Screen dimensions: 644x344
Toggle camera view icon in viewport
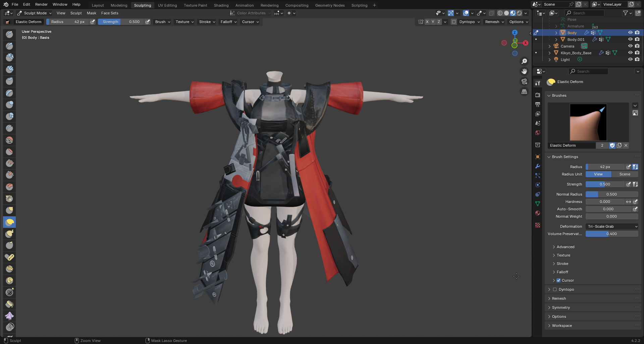(x=524, y=81)
